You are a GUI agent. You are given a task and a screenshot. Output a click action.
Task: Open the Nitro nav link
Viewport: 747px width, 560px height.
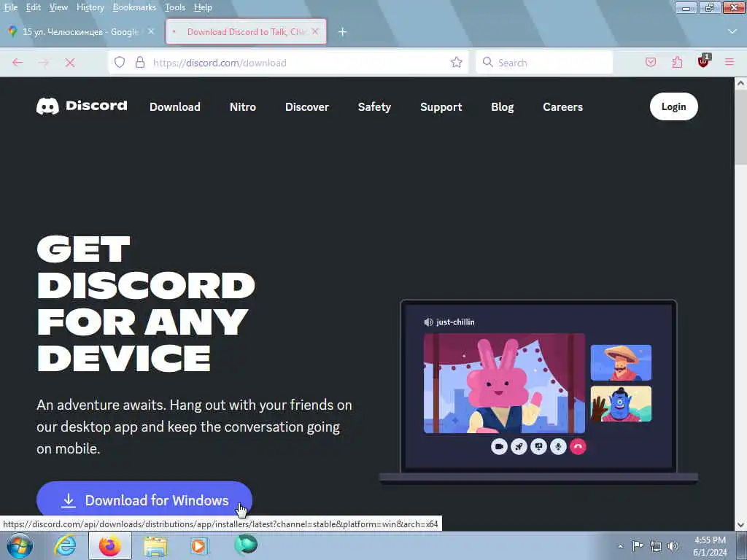243,106
